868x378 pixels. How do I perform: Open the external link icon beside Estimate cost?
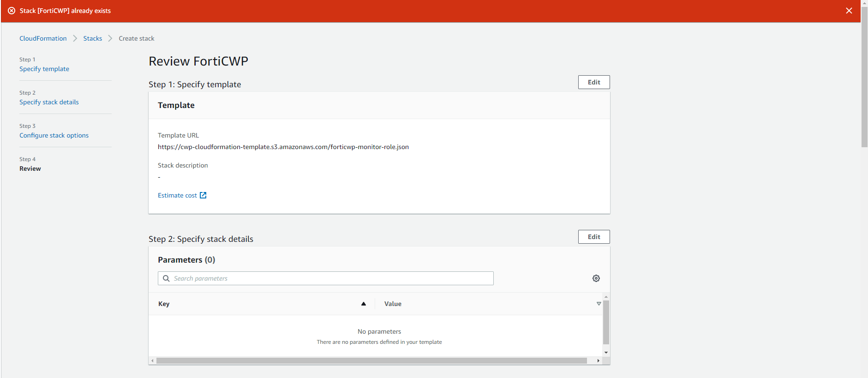pyautogui.click(x=203, y=195)
